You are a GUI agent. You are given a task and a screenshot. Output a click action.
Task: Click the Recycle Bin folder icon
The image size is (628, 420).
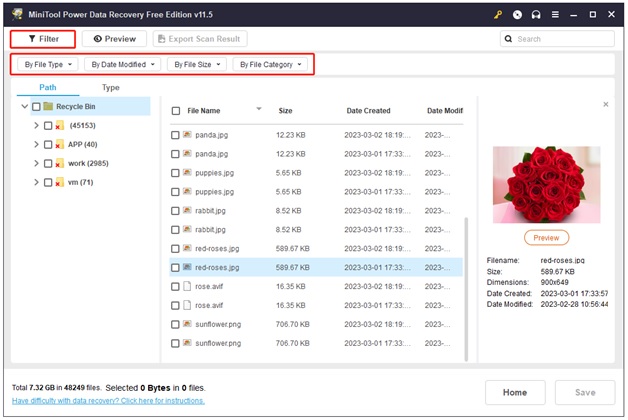[48, 106]
